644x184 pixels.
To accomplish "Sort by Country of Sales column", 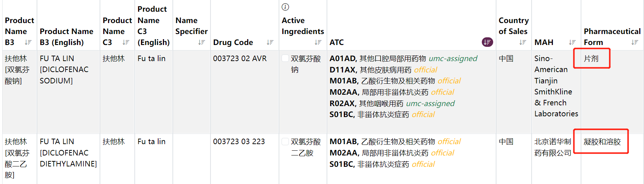I will [523, 42].
